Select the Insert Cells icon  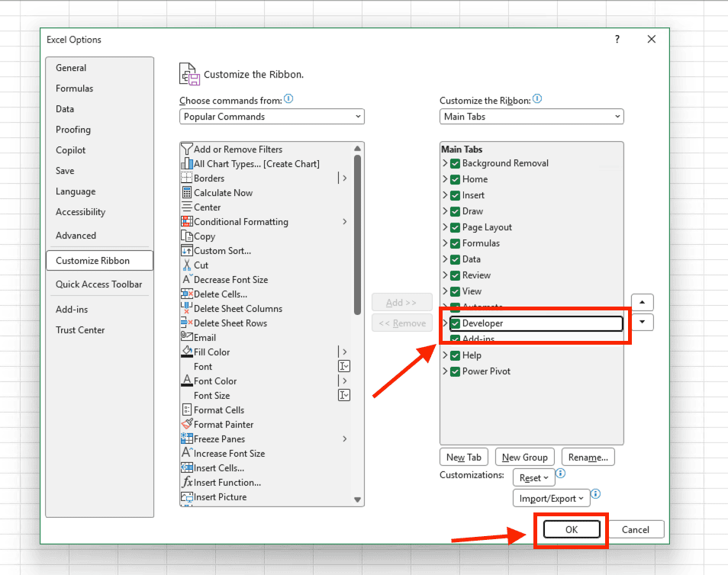pyautogui.click(x=187, y=467)
